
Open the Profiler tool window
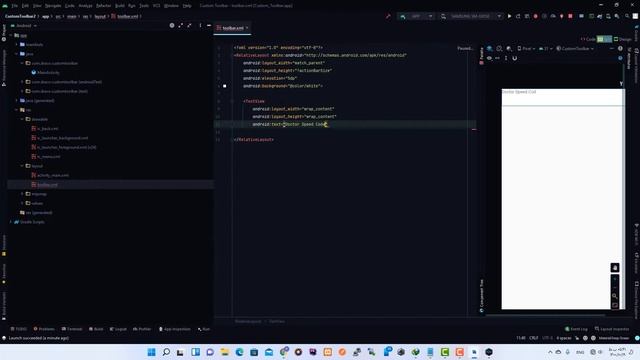[142, 329]
